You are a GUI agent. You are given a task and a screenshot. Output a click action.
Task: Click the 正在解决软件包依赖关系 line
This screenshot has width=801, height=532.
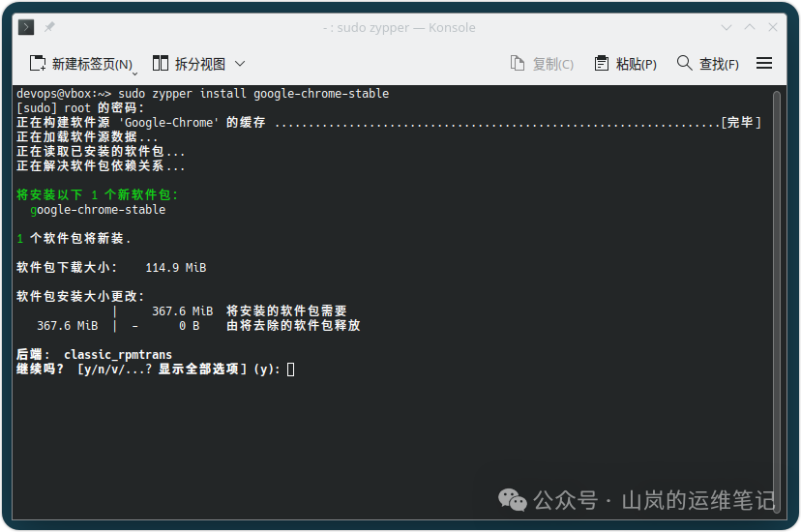pyautogui.click(x=101, y=166)
